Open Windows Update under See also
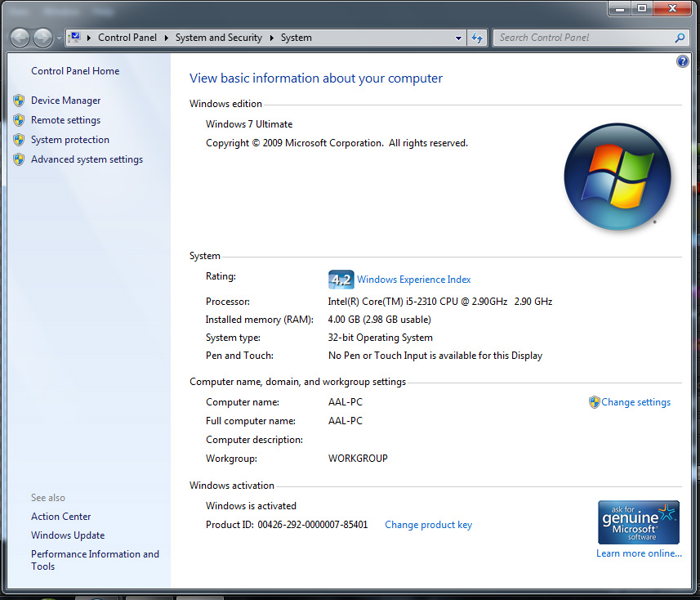700x600 pixels. pos(68,535)
